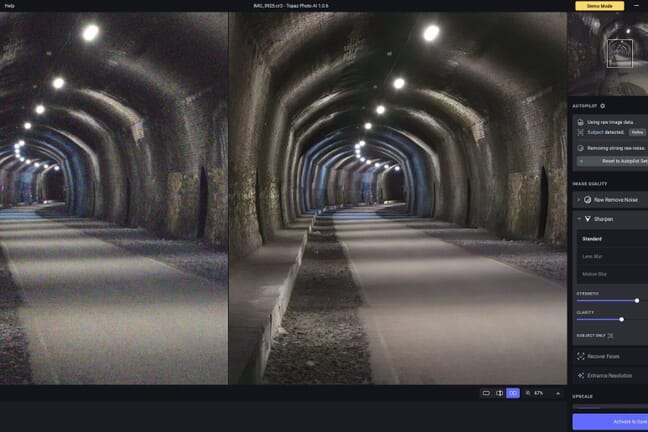The width and height of the screenshot is (648, 432).
Task: Click the enhanced image preview pane
Action: 398,198
